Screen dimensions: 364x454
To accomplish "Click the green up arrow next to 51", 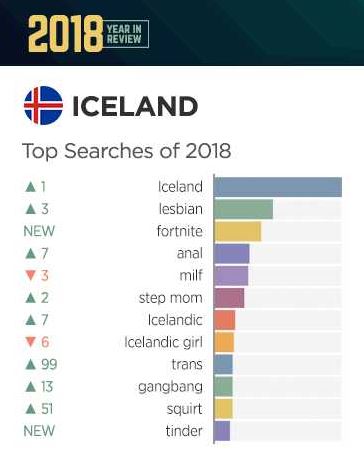I will click(30, 409).
